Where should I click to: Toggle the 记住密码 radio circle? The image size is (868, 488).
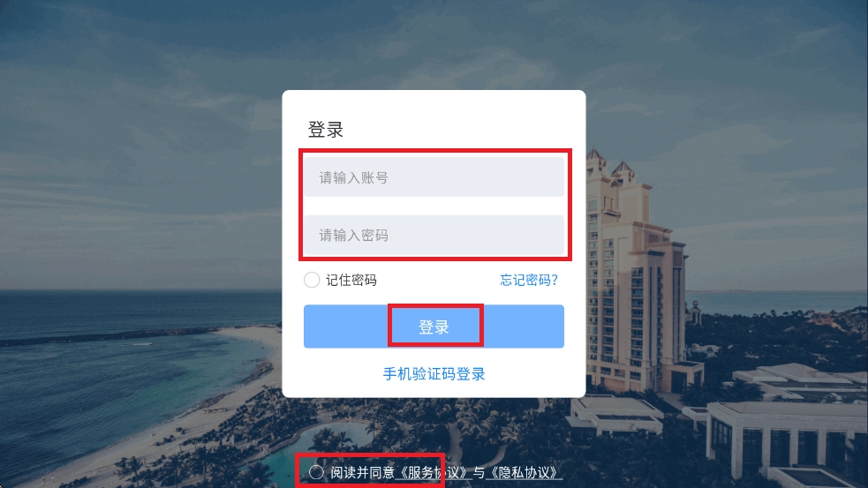tap(312, 280)
